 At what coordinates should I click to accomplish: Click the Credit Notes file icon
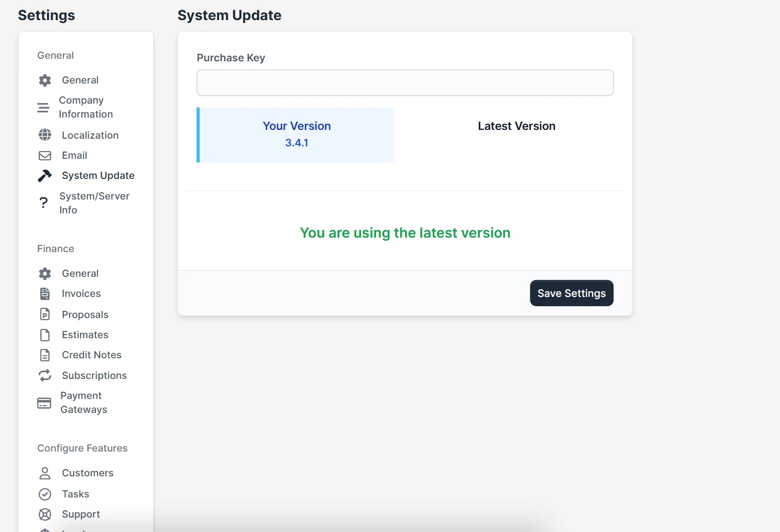coord(45,355)
